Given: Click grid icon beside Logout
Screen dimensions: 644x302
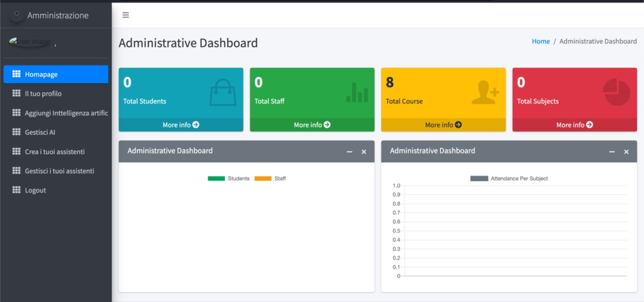Looking at the screenshot, I should [16, 190].
